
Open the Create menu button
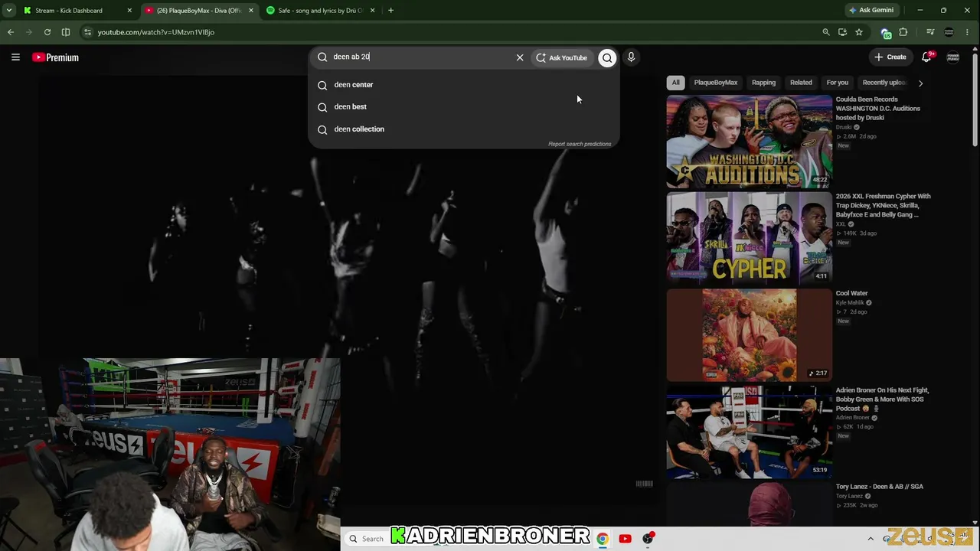point(890,57)
